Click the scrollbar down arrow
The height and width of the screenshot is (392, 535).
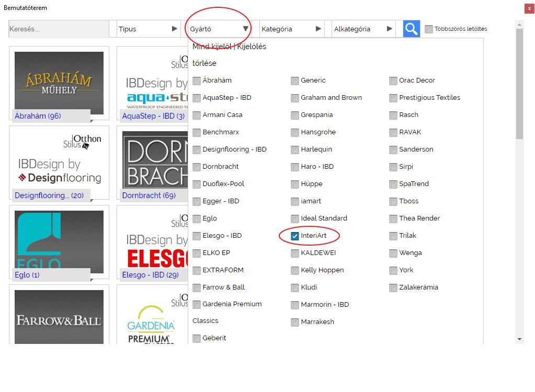519,339
